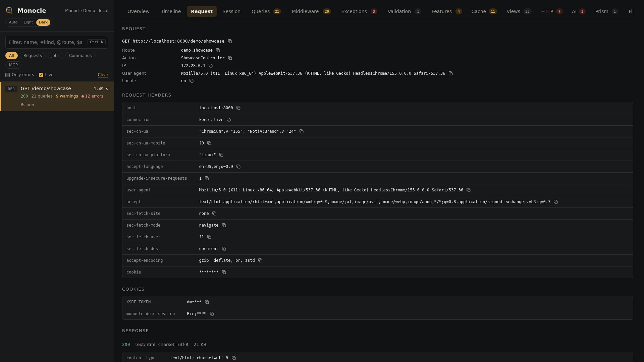Image resolution: width=644 pixels, height=362 pixels.
Task: Copy the masked cookie header value
Action: [x=224, y=272]
